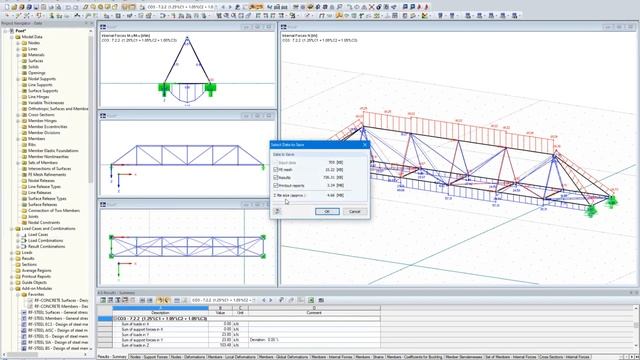Open the Members - Internal Forces tab
Image resolution: width=640 pixels, height=360 pixels.
click(331, 357)
